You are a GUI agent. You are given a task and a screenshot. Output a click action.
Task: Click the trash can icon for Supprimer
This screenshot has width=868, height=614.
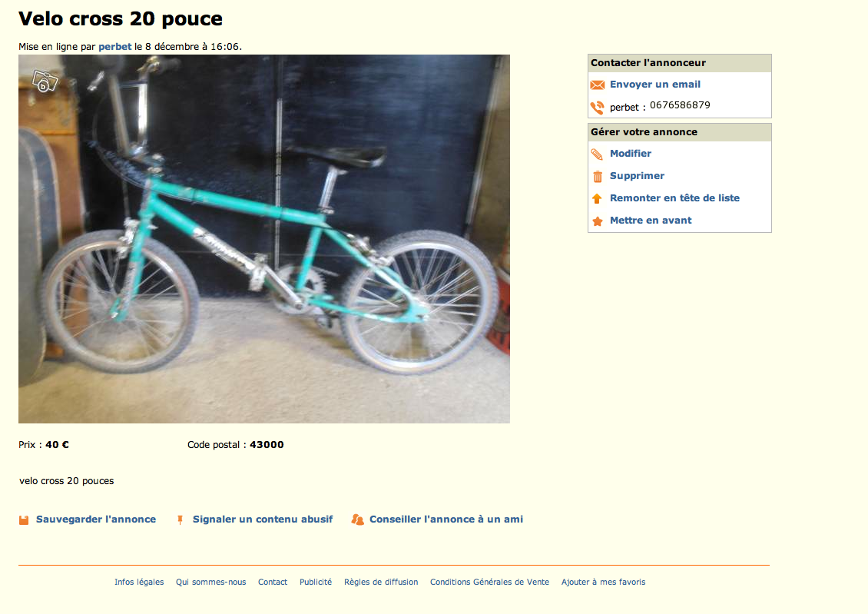point(598,177)
